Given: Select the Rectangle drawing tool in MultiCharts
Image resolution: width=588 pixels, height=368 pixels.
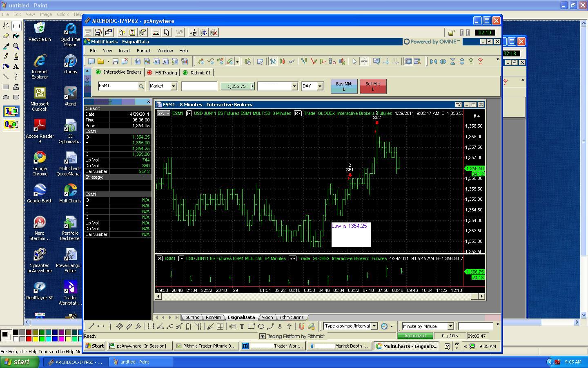Looking at the screenshot, I should tap(251, 326).
